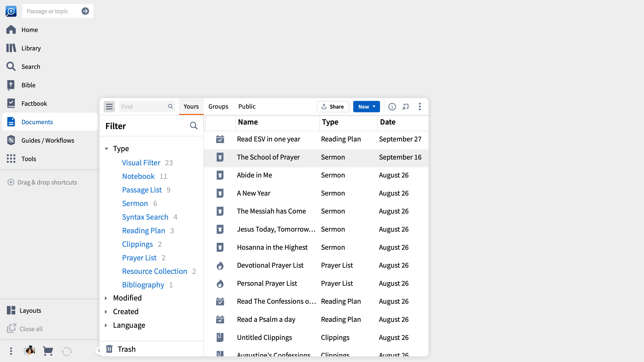644x362 pixels.
Task: Open the panel info icon
Action: click(x=392, y=107)
